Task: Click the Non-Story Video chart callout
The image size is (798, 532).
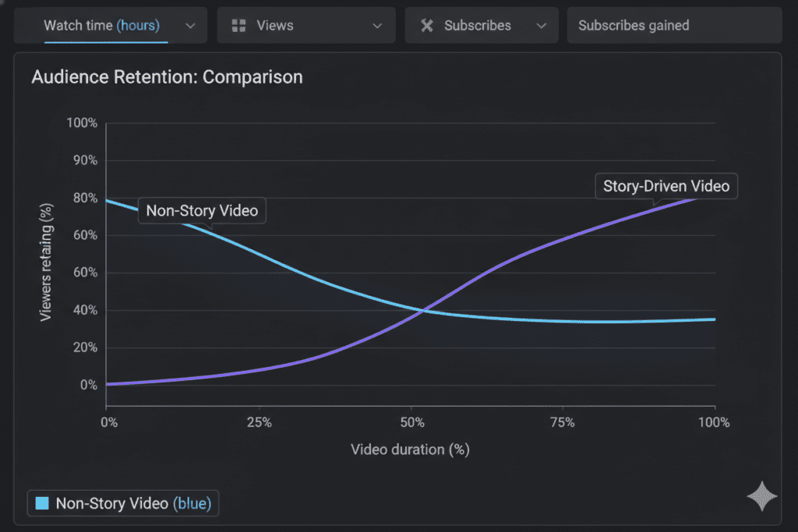Action: coord(202,211)
